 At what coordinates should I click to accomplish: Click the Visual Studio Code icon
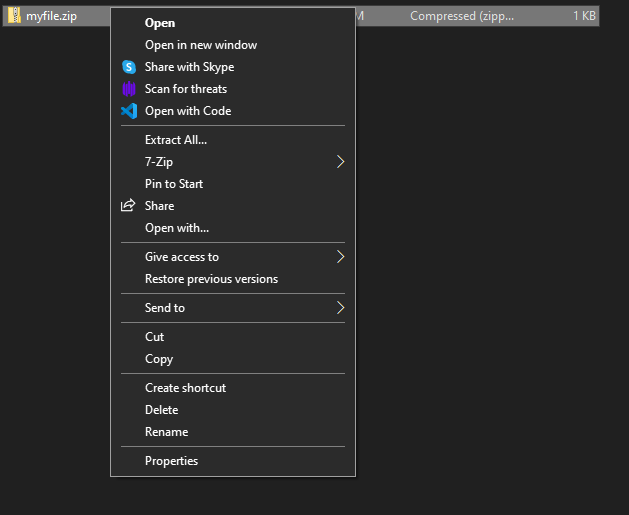[129, 111]
